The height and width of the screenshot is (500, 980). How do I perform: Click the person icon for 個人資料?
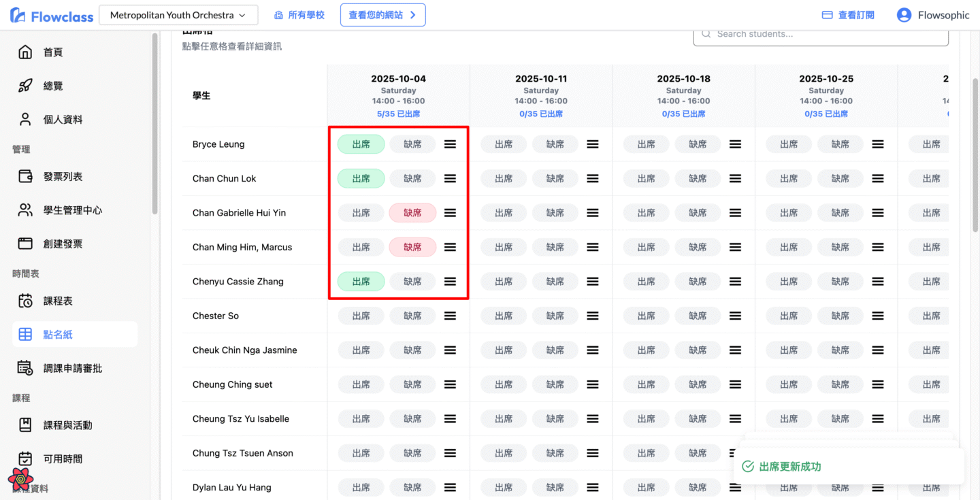(x=25, y=120)
